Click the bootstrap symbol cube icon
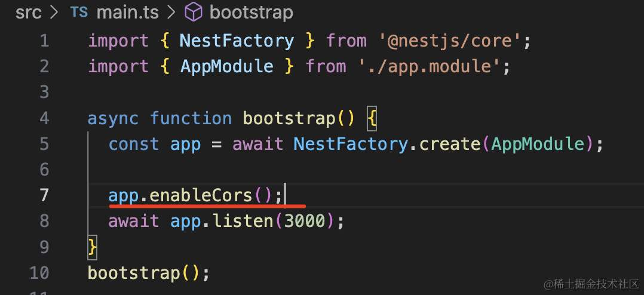 [x=194, y=12]
